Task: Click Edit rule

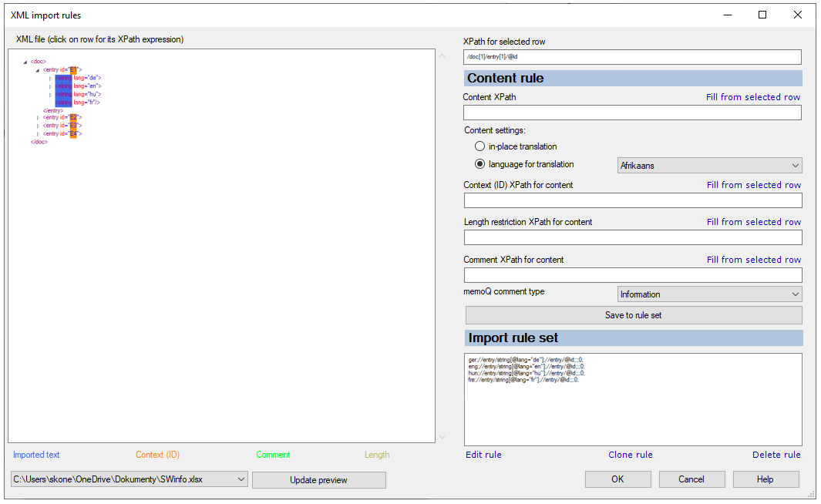Action: (x=483, y=455)
